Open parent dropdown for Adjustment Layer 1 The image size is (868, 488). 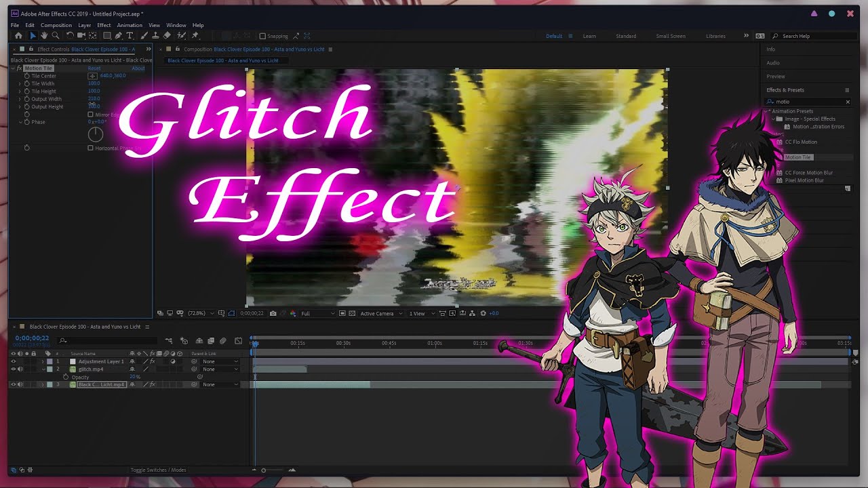click(x=220, y=361)
